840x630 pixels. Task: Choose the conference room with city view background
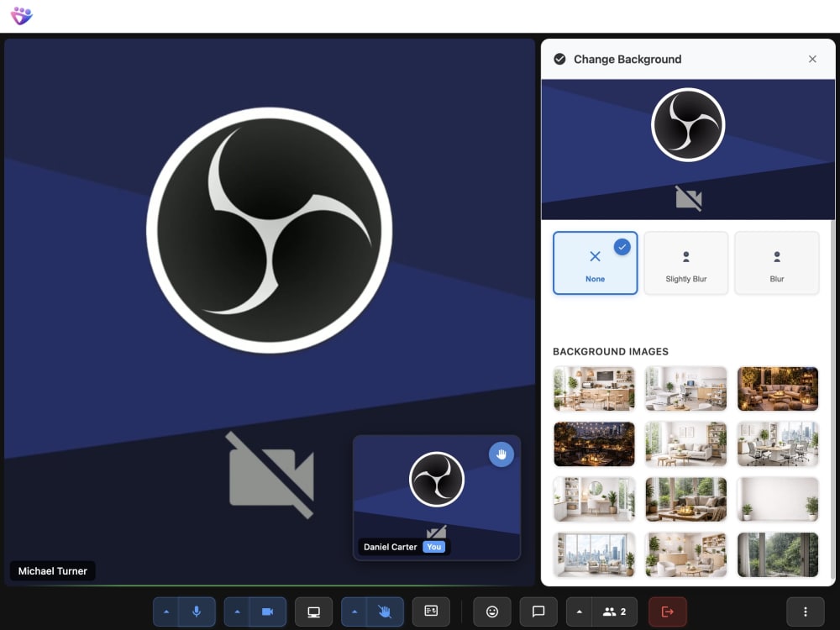[x=777, y=444]
